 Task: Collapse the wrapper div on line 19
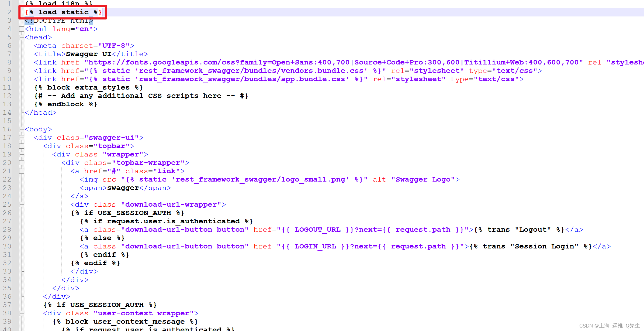pyautogui.click(x=22, y=154)
